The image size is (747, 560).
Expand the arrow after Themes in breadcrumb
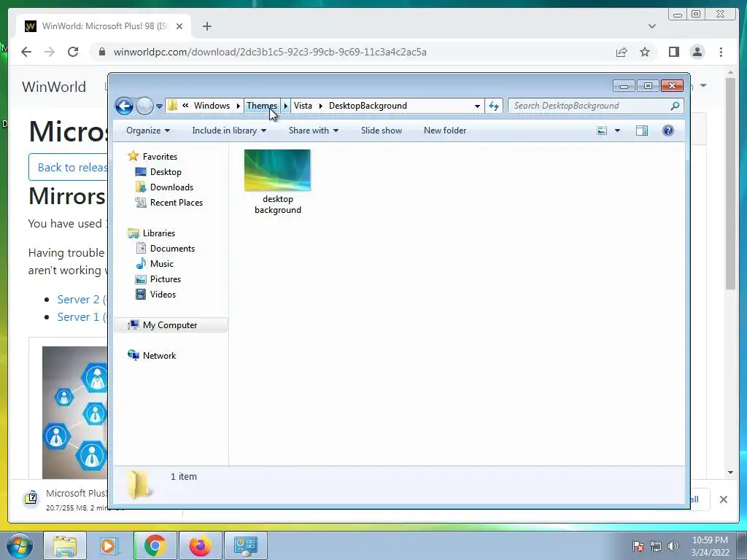pos(285,106)
